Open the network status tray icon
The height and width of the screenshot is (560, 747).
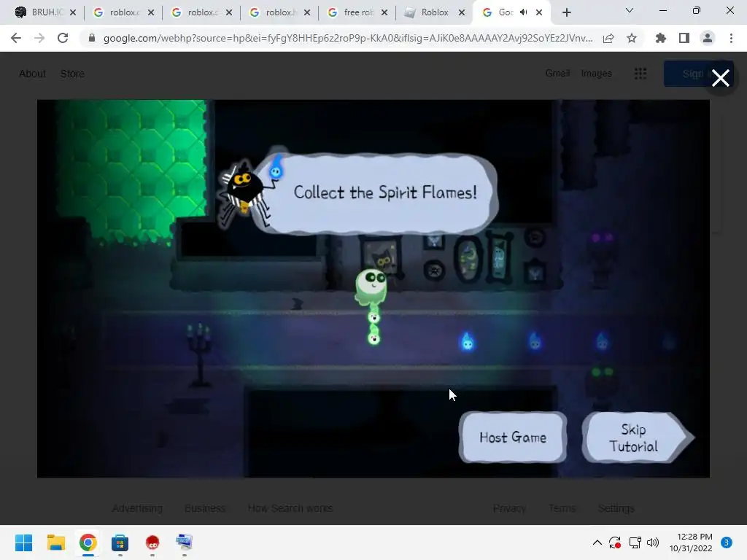tap(635, 542)
